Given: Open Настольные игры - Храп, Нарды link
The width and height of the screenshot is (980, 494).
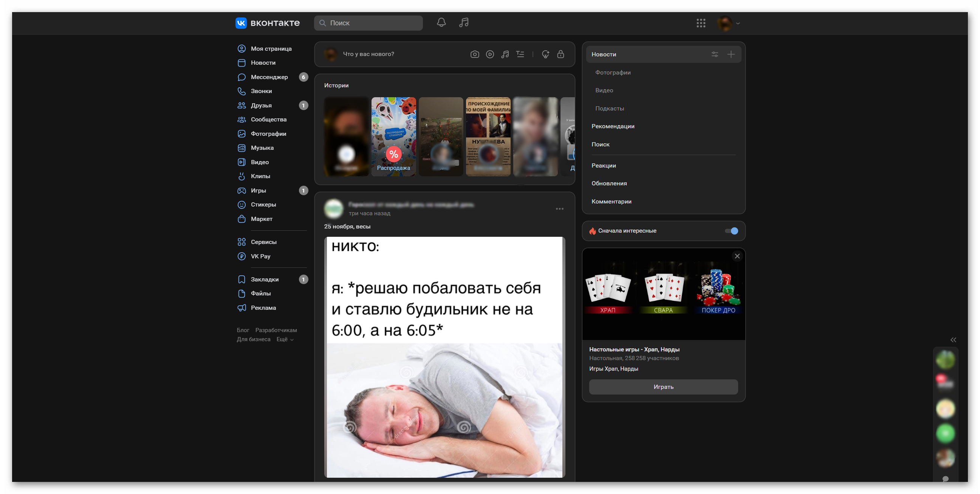Looking at the screenshot, I should point(634,349).
